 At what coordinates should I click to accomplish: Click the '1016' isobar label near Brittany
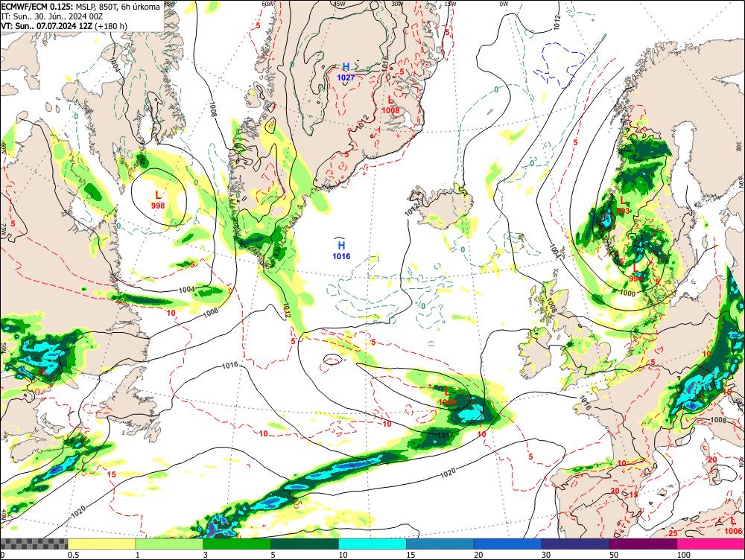(x=585, y=402)
